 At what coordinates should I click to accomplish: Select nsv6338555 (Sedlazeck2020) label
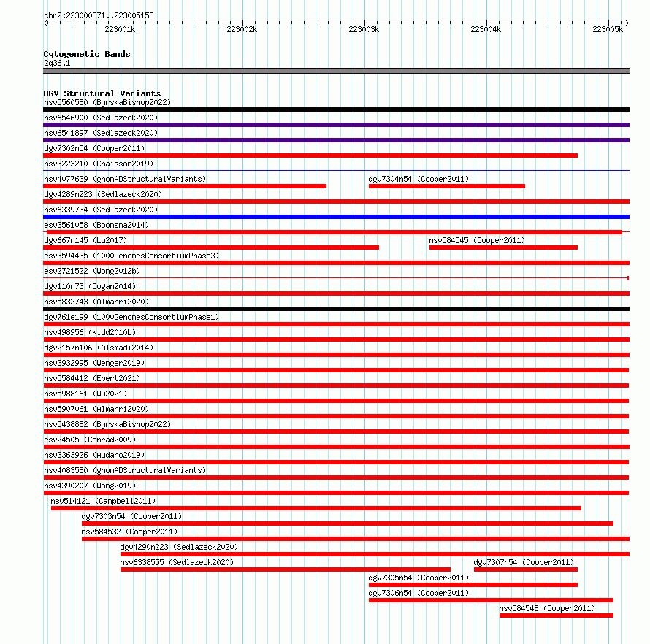pos(177,562)
